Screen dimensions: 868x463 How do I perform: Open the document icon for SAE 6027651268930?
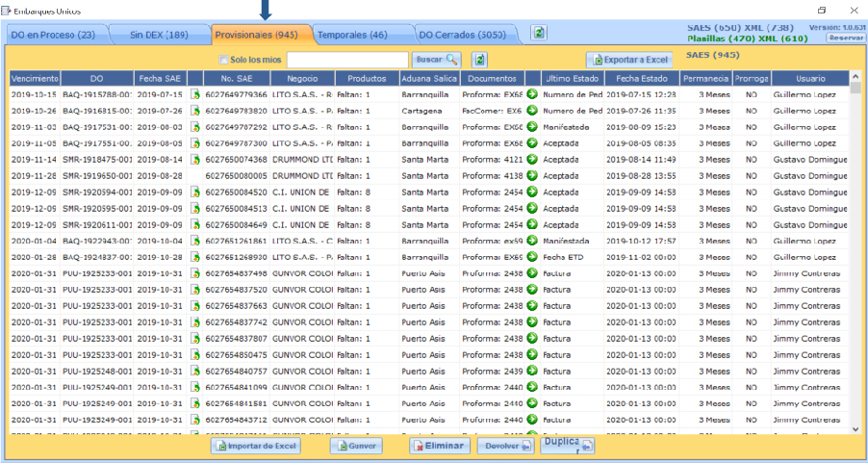click(x=195, y=257)
